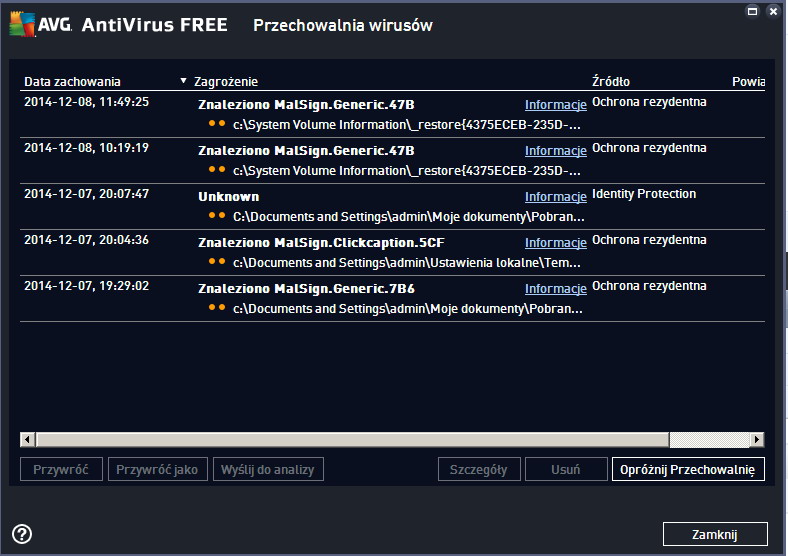Click severity dots for the 11:49:25 entry
788x556 pixels.
pos(217,123)
